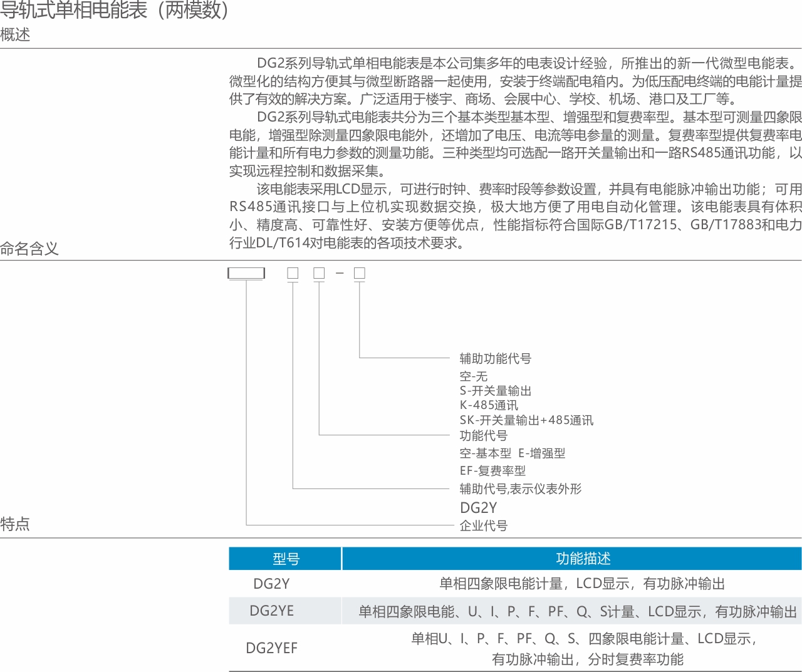The width and height of the screenshot is (802, 672).
Task: Click the DG2Y model cell in table
Action: click(x=271, y=584)
